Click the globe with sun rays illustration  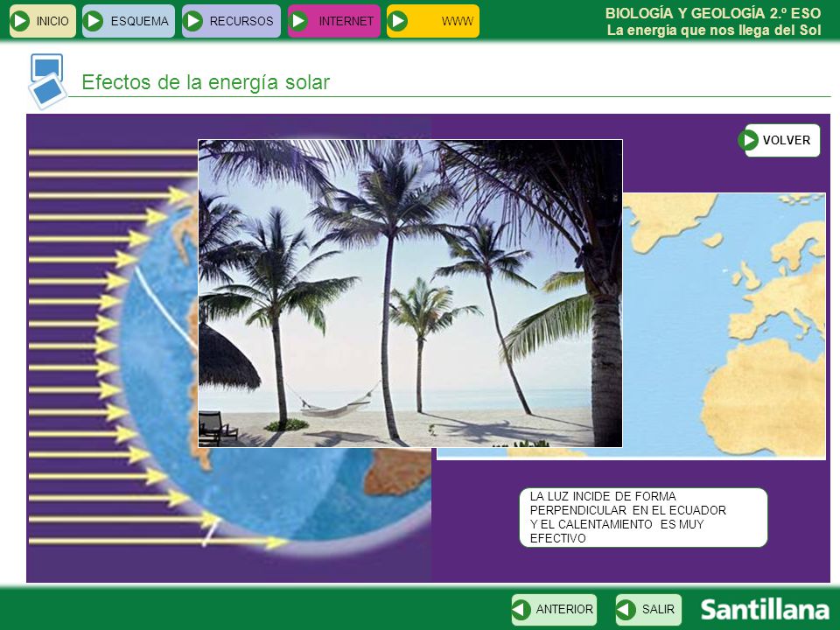click(x=114, y=348)
